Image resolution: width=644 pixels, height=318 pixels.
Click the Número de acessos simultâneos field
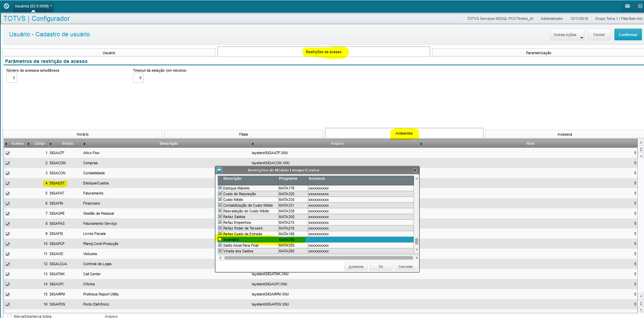click(x=12, y=78)
